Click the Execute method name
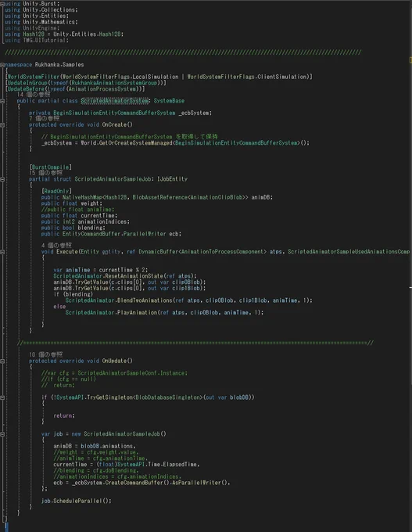412x532 pixels. [67, 252]
